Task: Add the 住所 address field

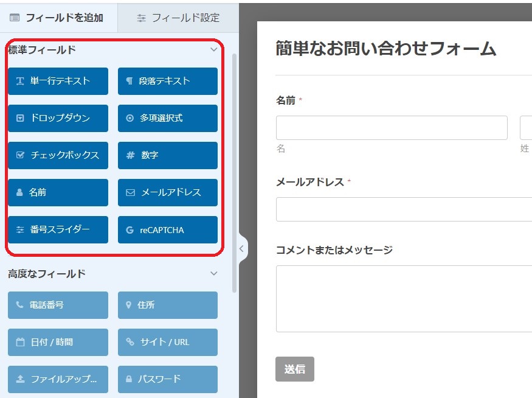Action: coord(168,305)
